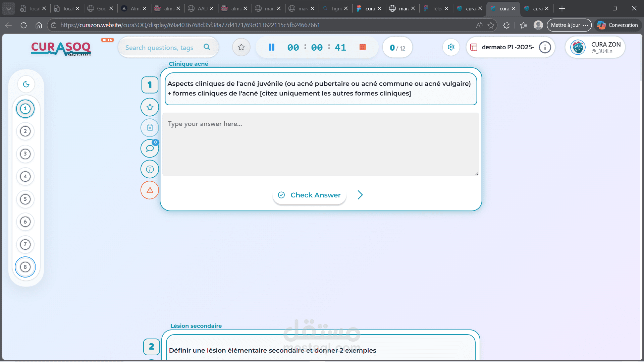
Task: Bookmark question 1 with star icon
Action: (x=150, y=107)
